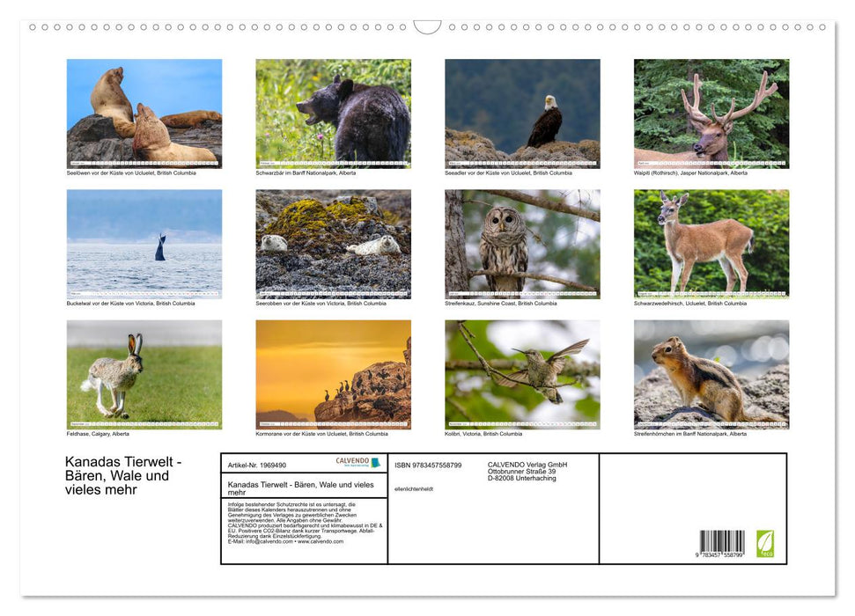
Task: Open the Streifenkauz owl photo
Action: (521, 243)
